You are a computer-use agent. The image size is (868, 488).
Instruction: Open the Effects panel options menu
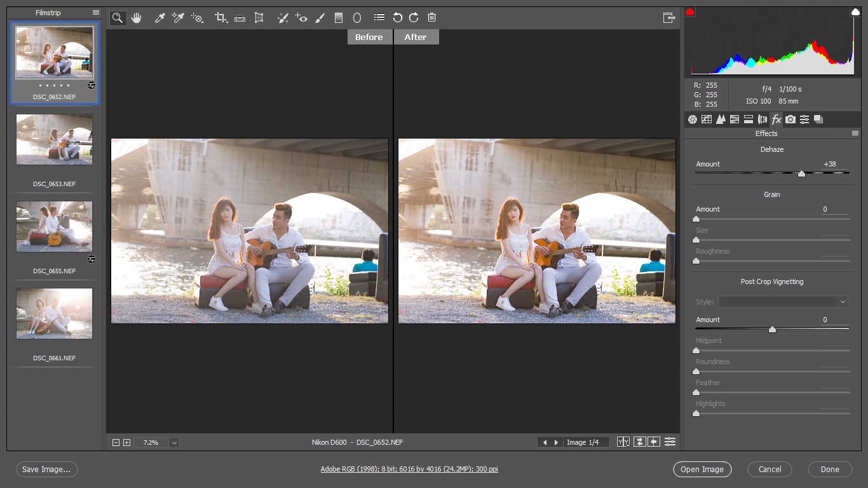[x=855, y=133]
